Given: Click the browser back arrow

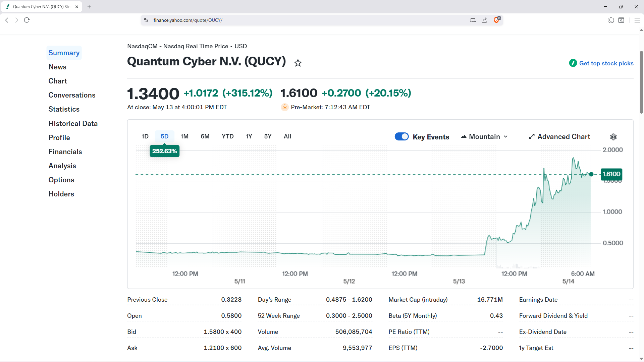Looking at the screenshot, I should (7, 20).
